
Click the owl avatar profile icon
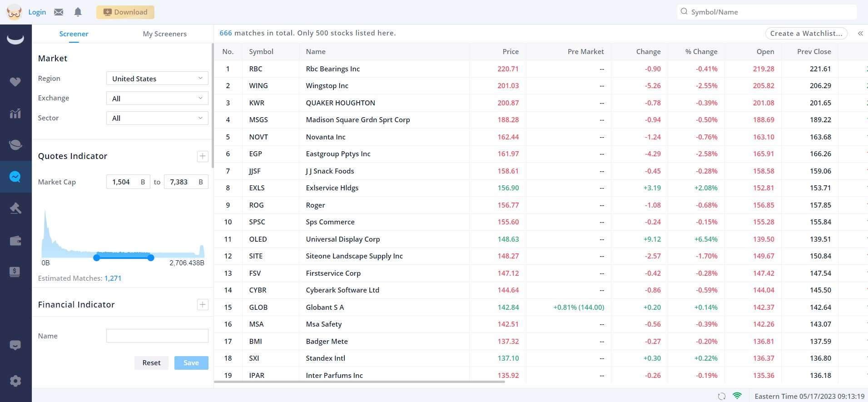pos(14,12)
